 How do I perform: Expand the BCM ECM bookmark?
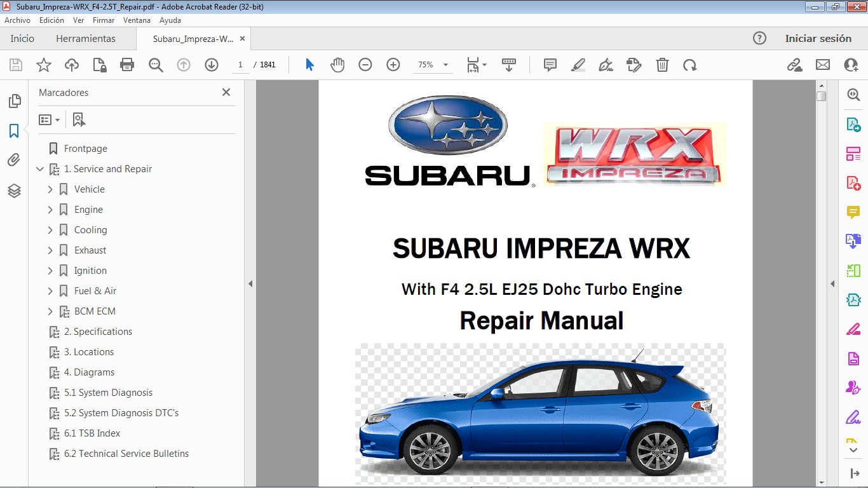click(50, 311)
